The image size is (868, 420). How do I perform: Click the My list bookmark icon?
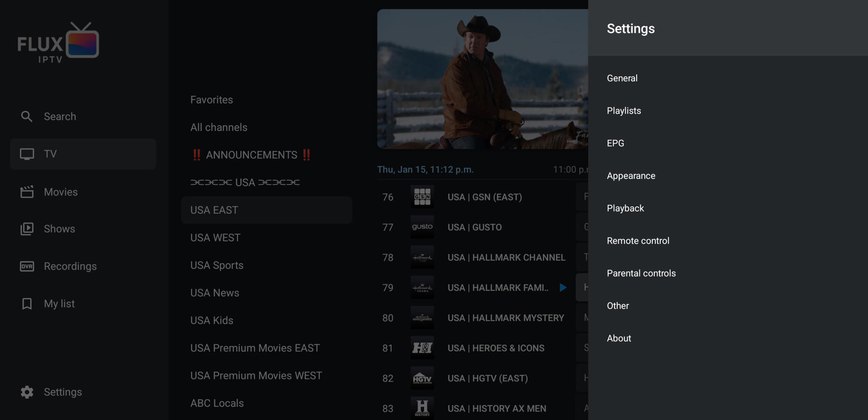27,304
